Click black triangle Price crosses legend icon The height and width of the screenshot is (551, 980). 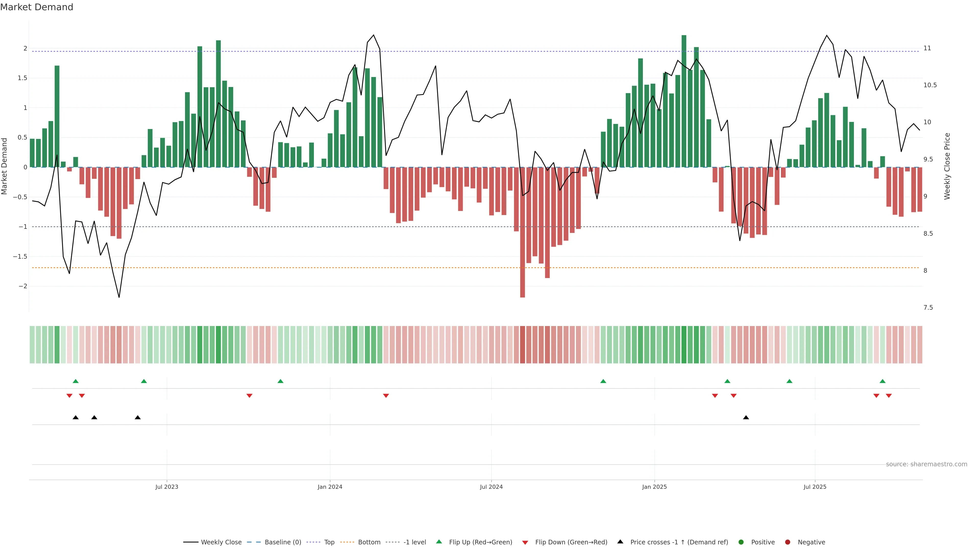coord(620,542)
